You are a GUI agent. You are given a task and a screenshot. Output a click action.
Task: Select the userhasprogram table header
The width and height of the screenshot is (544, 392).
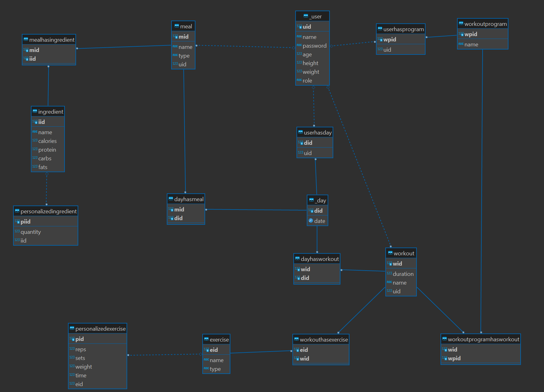point(403,29)
